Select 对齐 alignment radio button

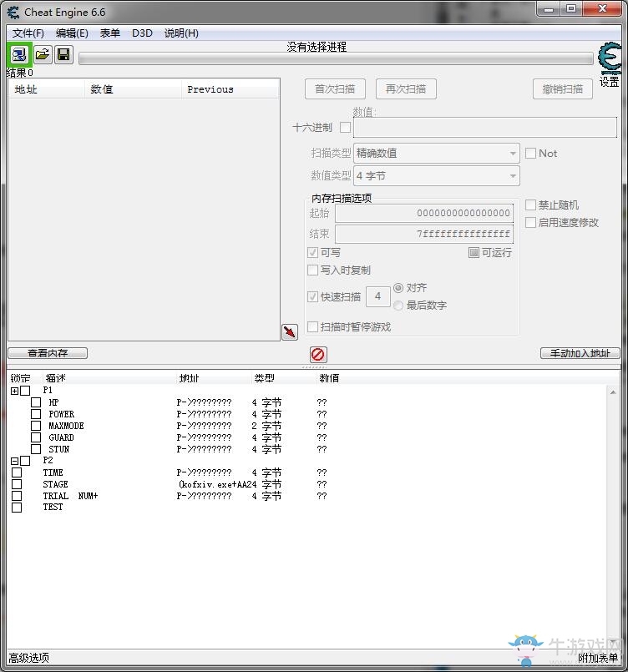[x=398, y=287]
